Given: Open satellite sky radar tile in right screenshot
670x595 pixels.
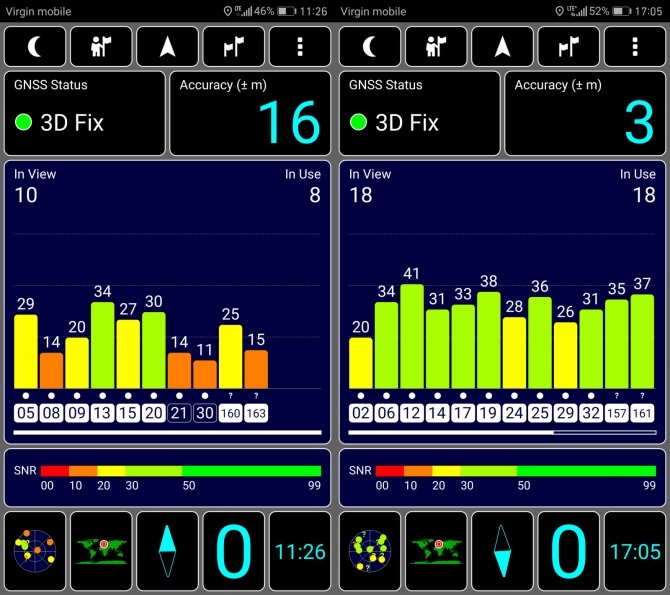Looking at the screenshot, I should tap(370, 551).
